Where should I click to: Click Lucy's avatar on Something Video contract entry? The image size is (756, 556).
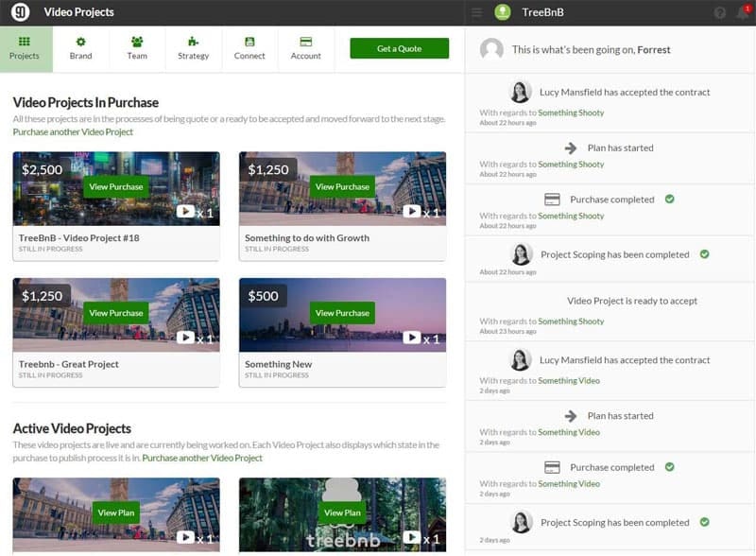click(x=521, y=360)
